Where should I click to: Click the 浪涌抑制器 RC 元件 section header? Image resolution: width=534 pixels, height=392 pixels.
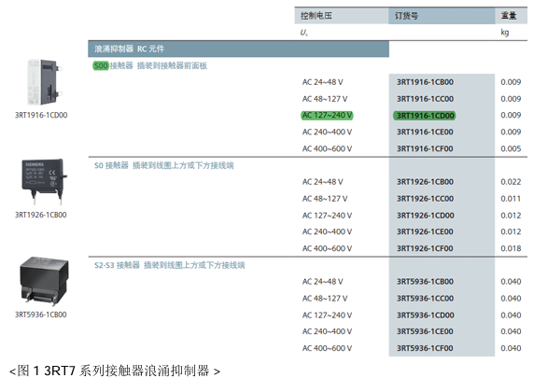coord(238,49)
